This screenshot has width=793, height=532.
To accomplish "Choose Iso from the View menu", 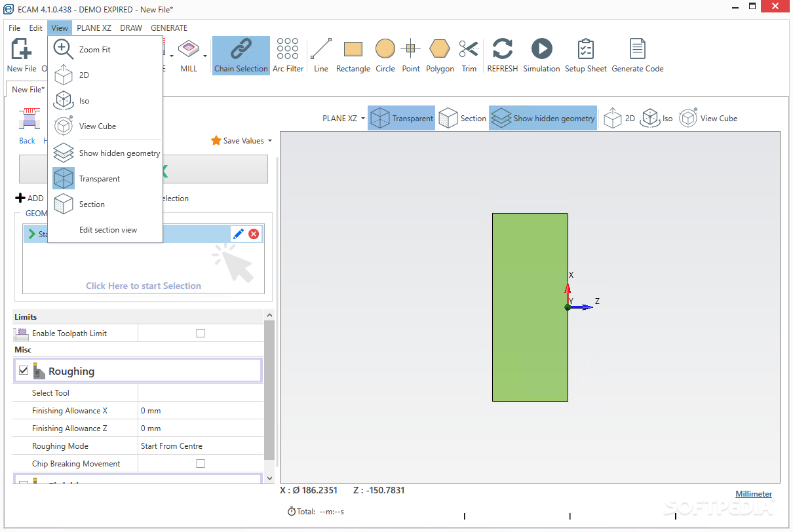I will click(x=105, y=101).
